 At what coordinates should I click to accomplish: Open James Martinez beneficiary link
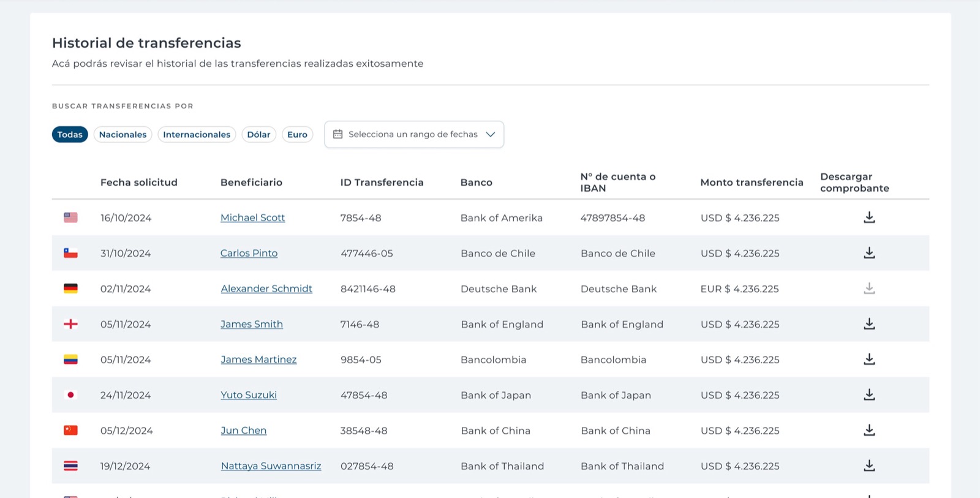258,360
